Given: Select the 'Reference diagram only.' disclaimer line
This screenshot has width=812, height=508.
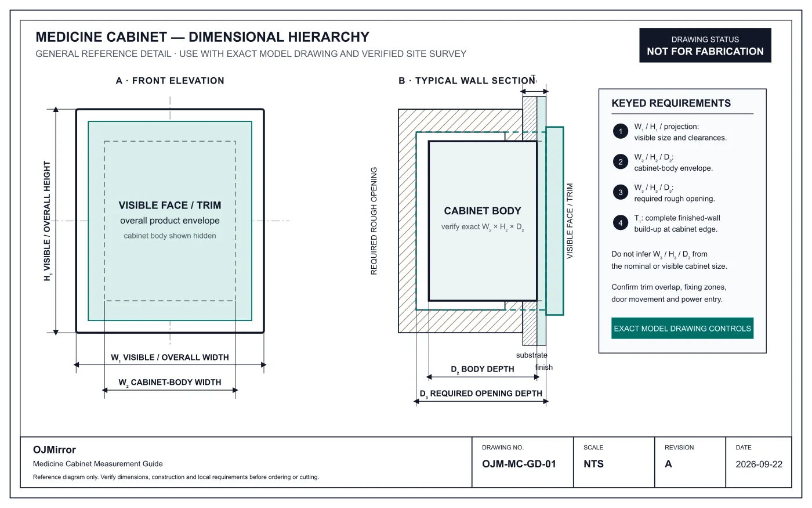Looking at the screenshot, I should tap(176, 477).
